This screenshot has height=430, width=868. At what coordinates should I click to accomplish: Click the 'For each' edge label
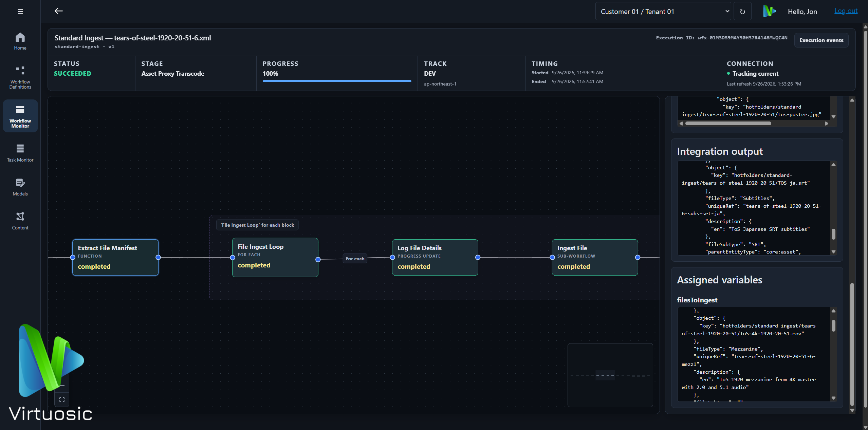pos(355,259)
